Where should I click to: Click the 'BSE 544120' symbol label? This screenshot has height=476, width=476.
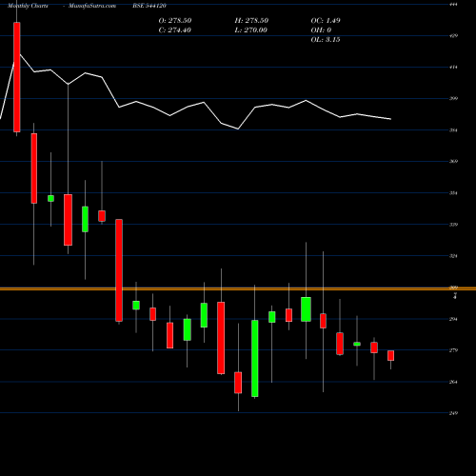pyautogui.click(x=149, y=6)
